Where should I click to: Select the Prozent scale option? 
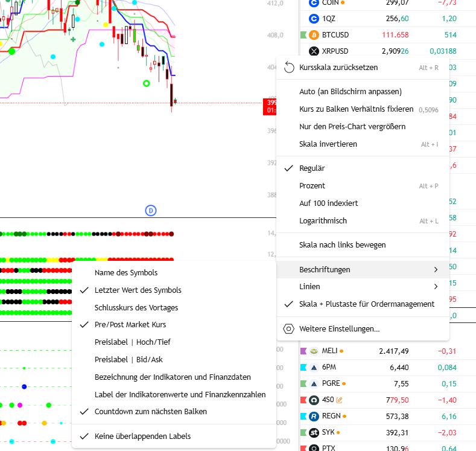(x=312, y=186)
